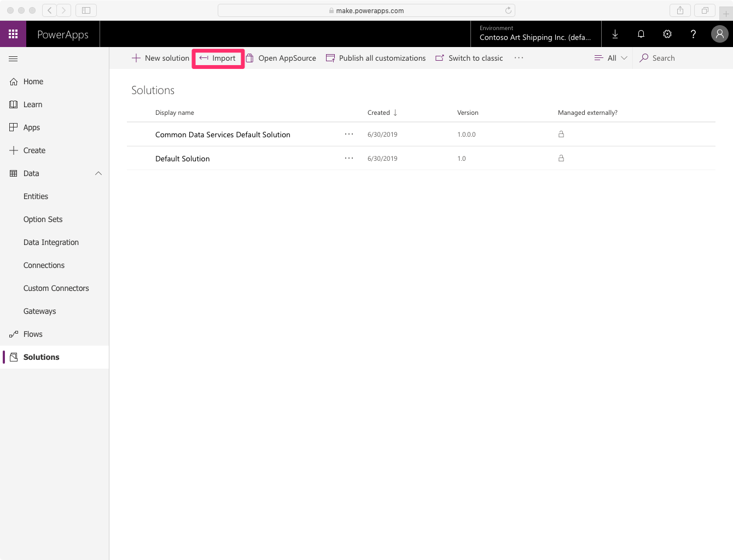
Task: Collapse the Data section chevron
Action: [98, 173]
